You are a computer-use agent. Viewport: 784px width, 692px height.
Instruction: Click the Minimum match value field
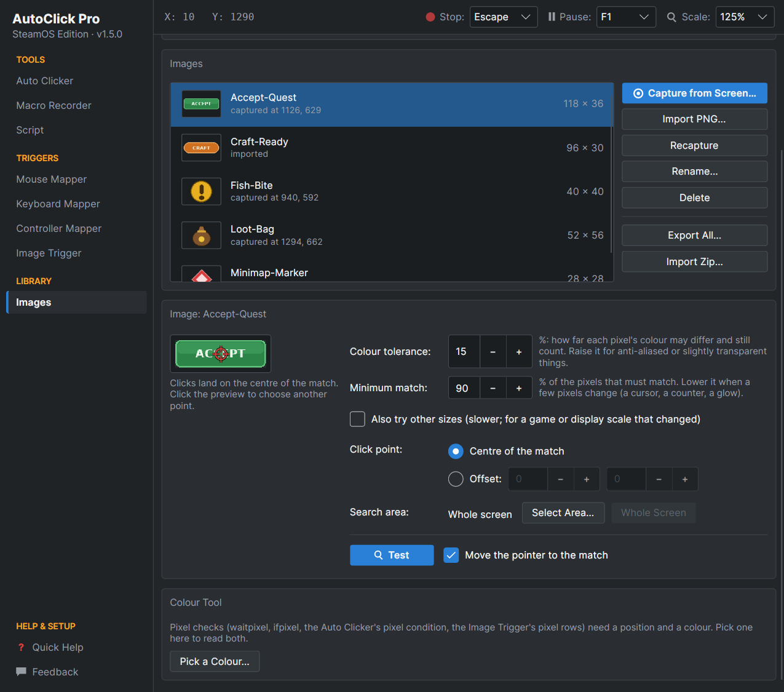pyautogui.click(x=464, y=388)
